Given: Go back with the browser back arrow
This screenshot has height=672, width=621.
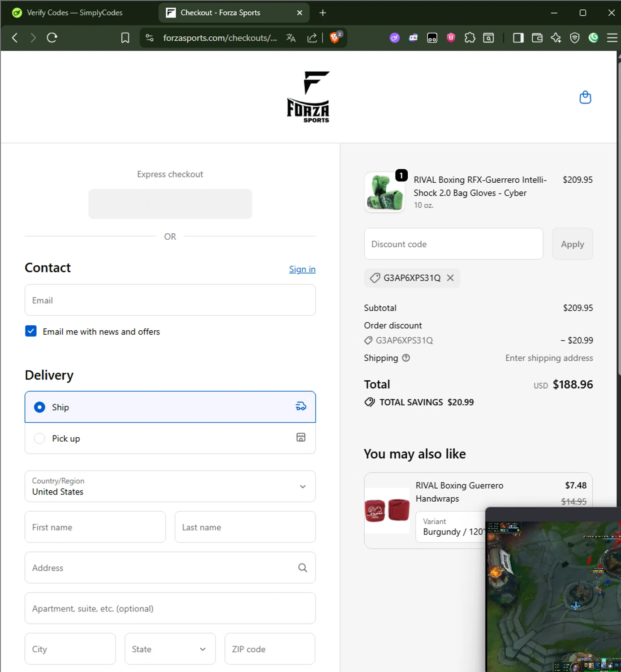Looking at the screenshot, I should (15, 38).
